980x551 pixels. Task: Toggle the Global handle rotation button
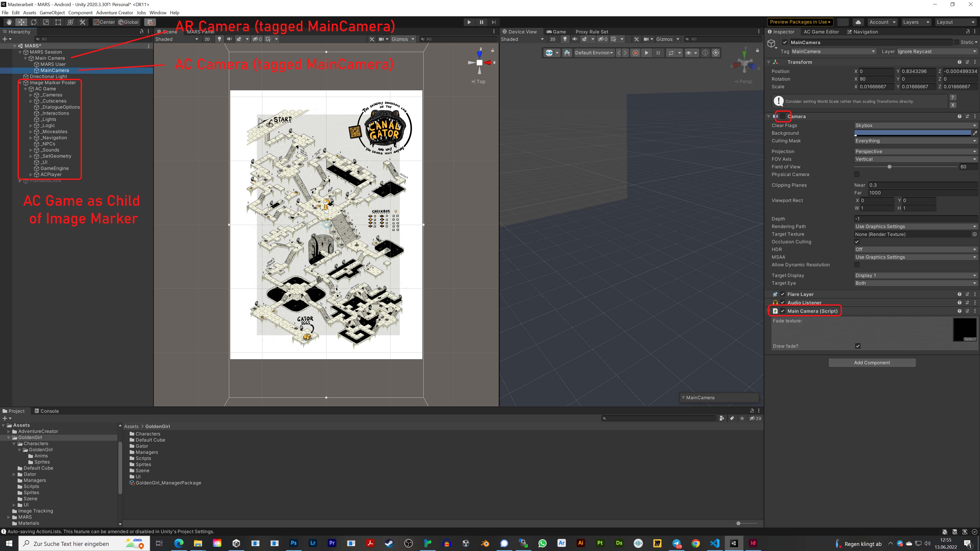[129, 22]
